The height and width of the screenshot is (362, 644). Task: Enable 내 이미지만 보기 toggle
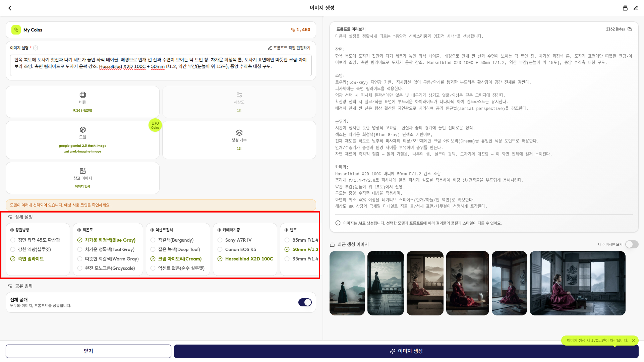[x=632, y=244]
